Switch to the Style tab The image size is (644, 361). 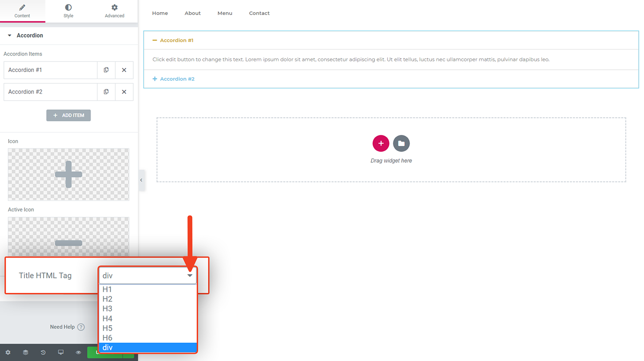click(x=68, y=11)
